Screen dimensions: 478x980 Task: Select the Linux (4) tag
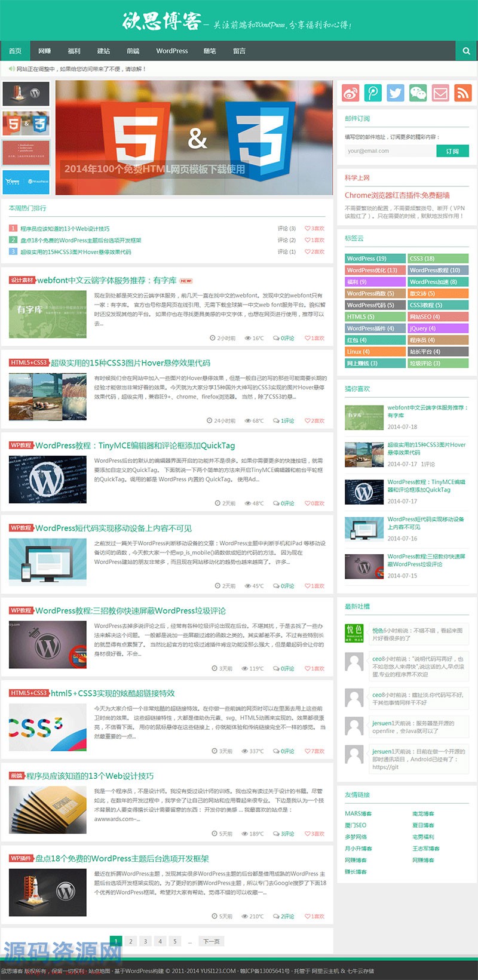click(376, 352)
